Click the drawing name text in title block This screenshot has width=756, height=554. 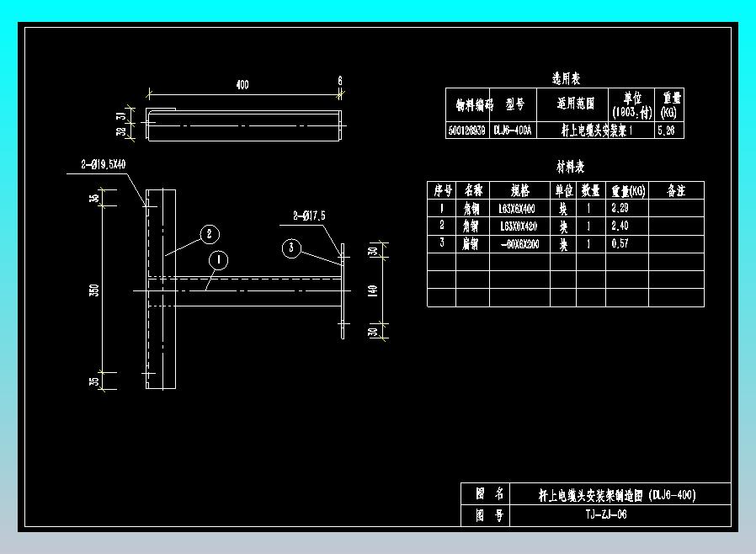pyautogui.click(x=617, y=495)
